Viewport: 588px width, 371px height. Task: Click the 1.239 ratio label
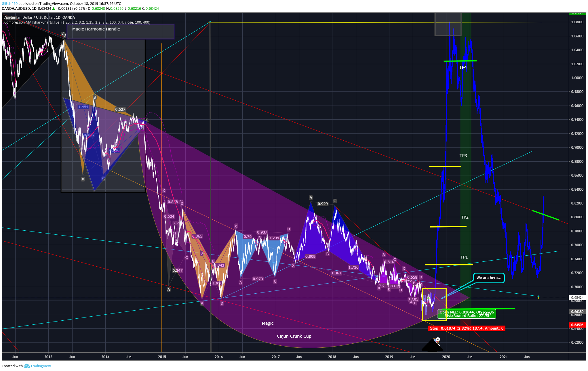(274, 238)
